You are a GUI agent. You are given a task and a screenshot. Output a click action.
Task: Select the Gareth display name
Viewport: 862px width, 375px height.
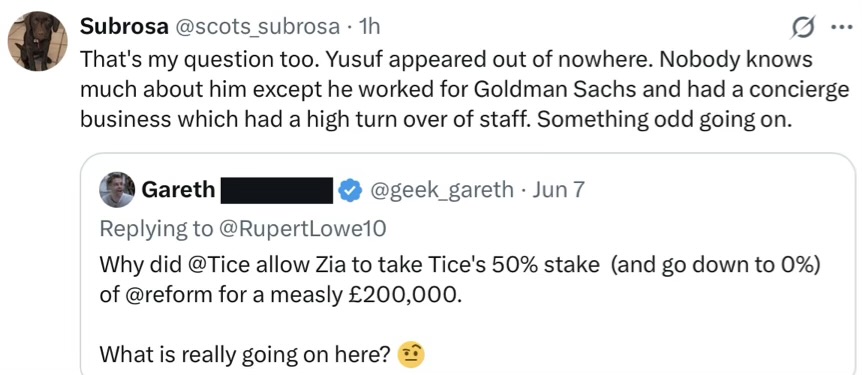pyautogui.click(x=178, y=190)
